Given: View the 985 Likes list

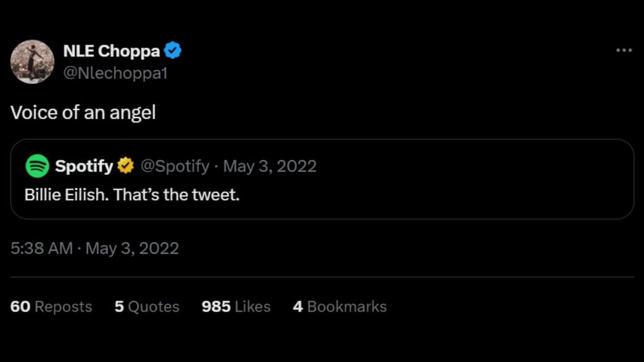Looking at the screenshot, I should (236, 306).
